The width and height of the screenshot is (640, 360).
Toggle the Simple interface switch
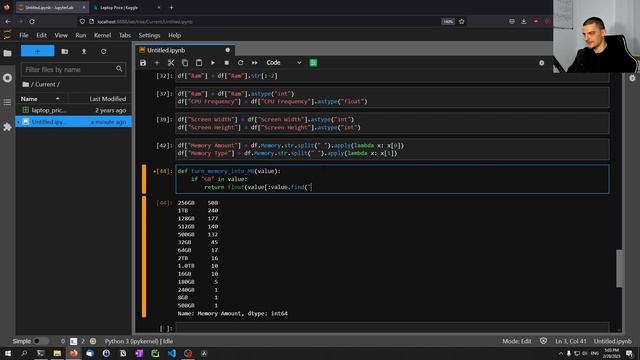click(x=41, y=341)
